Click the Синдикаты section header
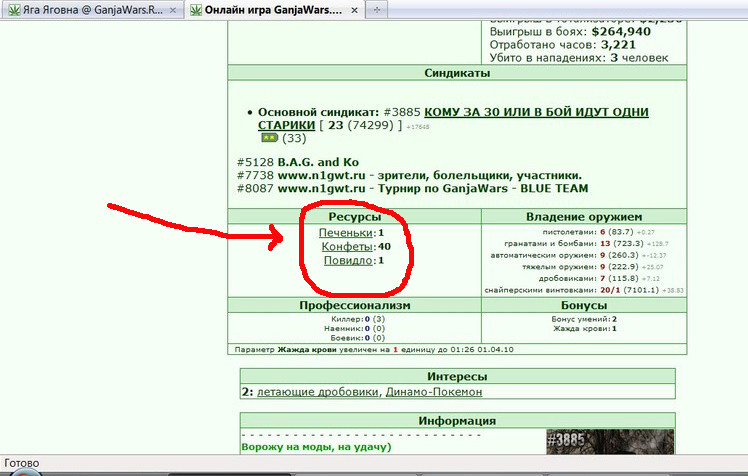 pos(457,73)
